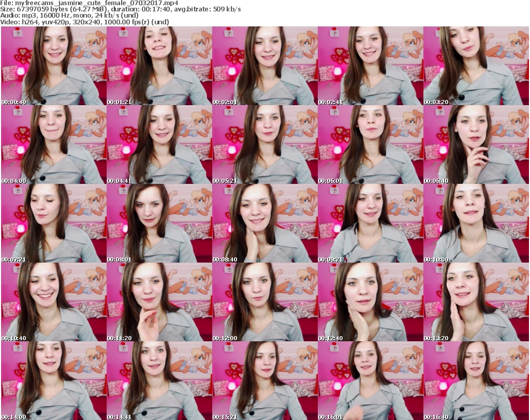Viewport: 530px width, 420px height.
Task: Click the thumbnail at timestamp 00:02:01
Action: (x=265, y=66)
